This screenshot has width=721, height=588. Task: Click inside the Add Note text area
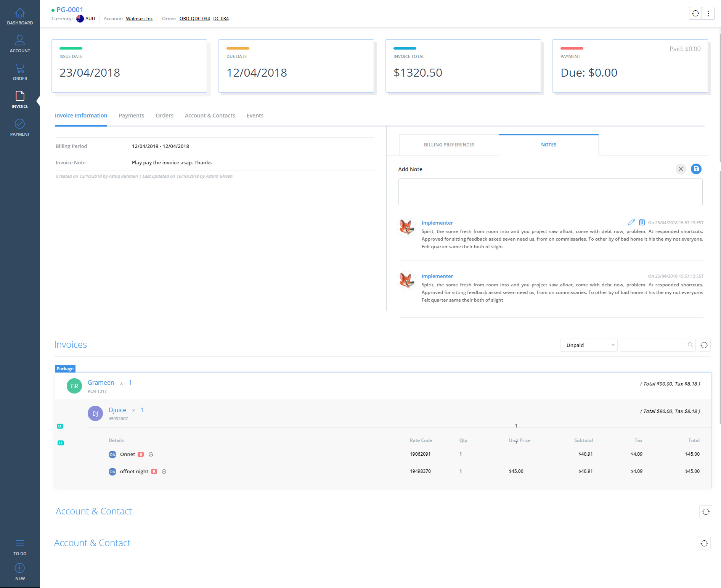click(550, 192)
